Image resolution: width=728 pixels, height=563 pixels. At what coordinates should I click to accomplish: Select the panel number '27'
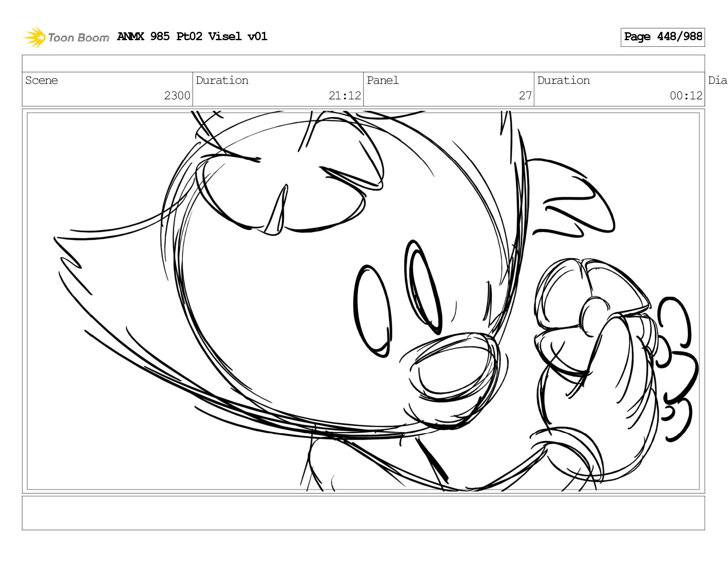point(525,96)
